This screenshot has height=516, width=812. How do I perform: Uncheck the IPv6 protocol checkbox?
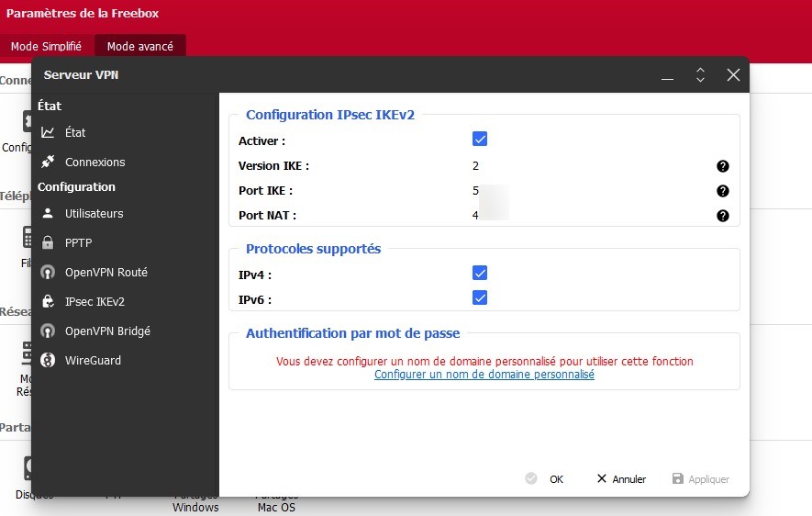[480, 297]
